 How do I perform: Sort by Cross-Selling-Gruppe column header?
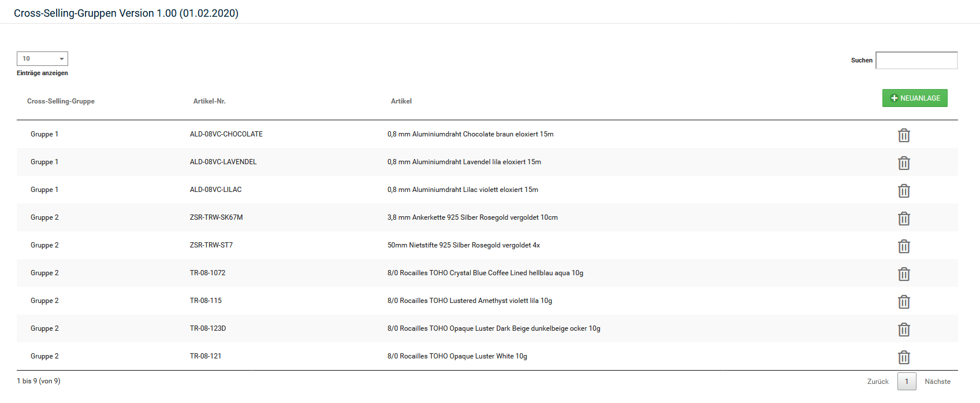(x=61, y=101)
